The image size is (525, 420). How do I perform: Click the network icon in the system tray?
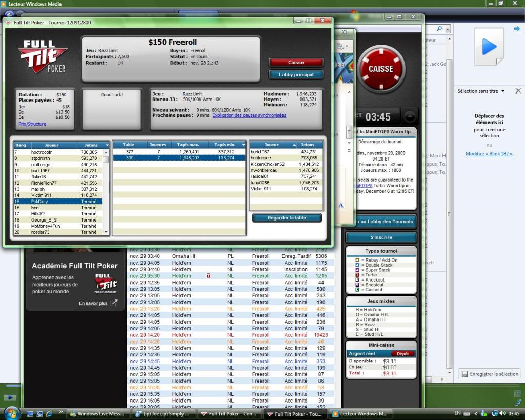tap(495, 414)
